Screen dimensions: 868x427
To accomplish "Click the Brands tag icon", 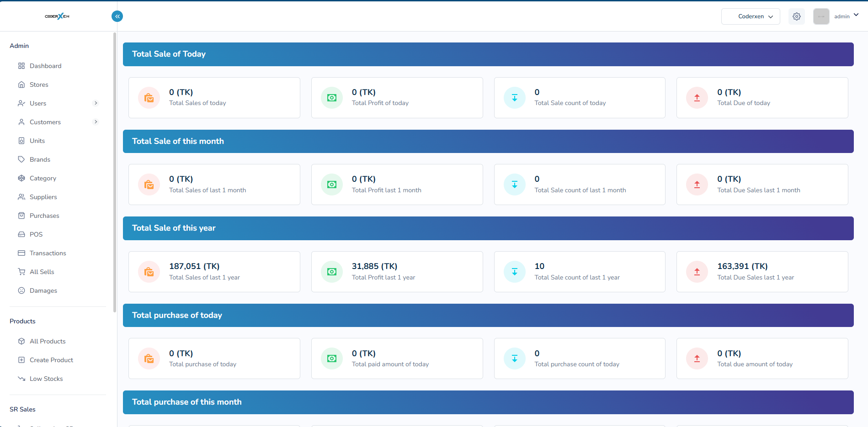I will 21,159.
